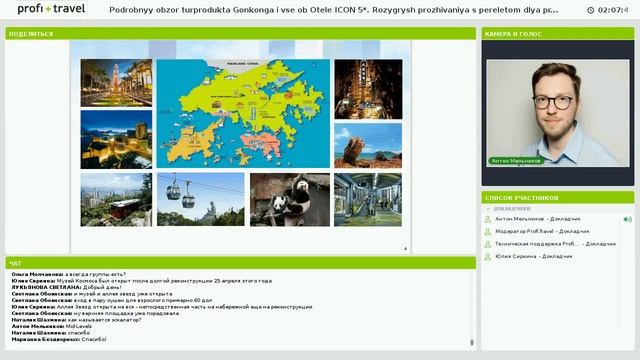
Task: Click the speaker webcam video
Action: click(x=558, y=113)
